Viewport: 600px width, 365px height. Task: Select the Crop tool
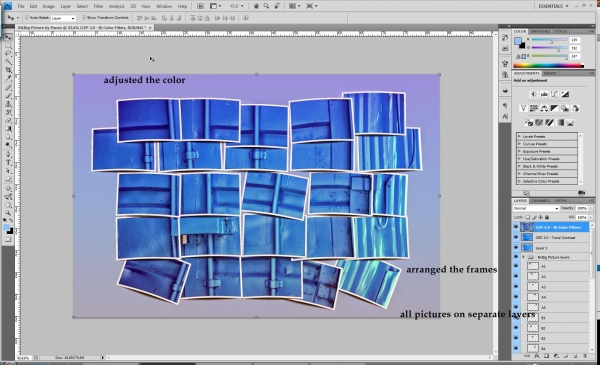click(x=8, y=70)
